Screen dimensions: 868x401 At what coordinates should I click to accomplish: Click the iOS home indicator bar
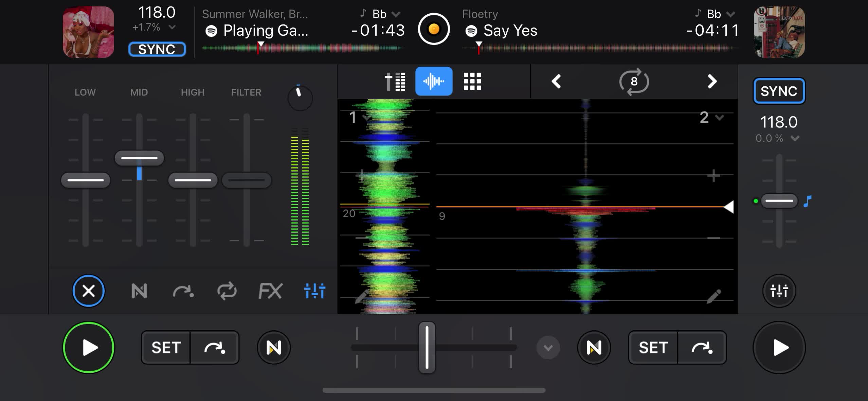434,390
